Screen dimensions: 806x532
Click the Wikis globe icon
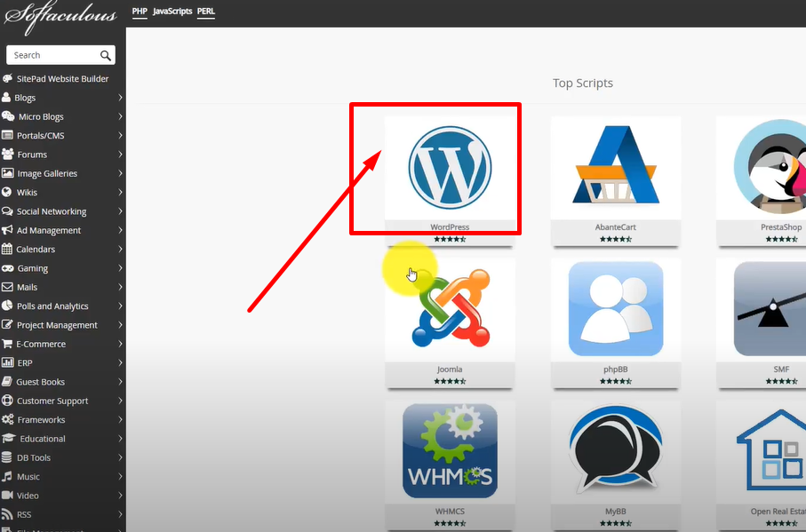(x=7, y=192)
